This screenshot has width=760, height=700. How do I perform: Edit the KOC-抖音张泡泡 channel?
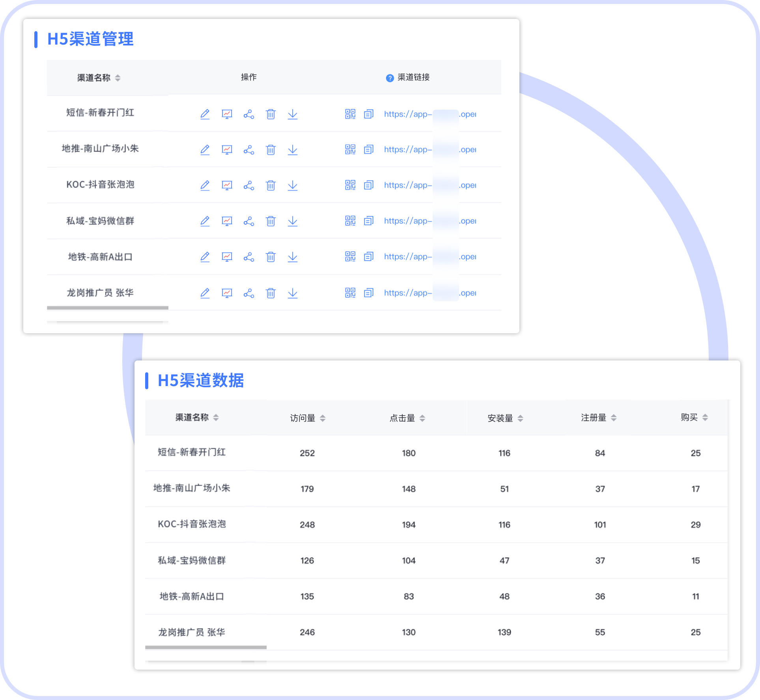pyautogui.click(x=205, y=185)
